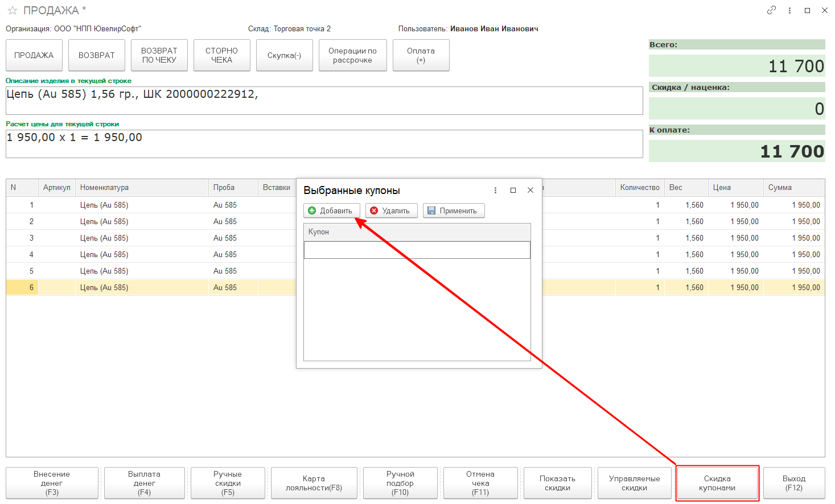
Task: Open Внесение денег (F3)
Action: click(52, 483)
